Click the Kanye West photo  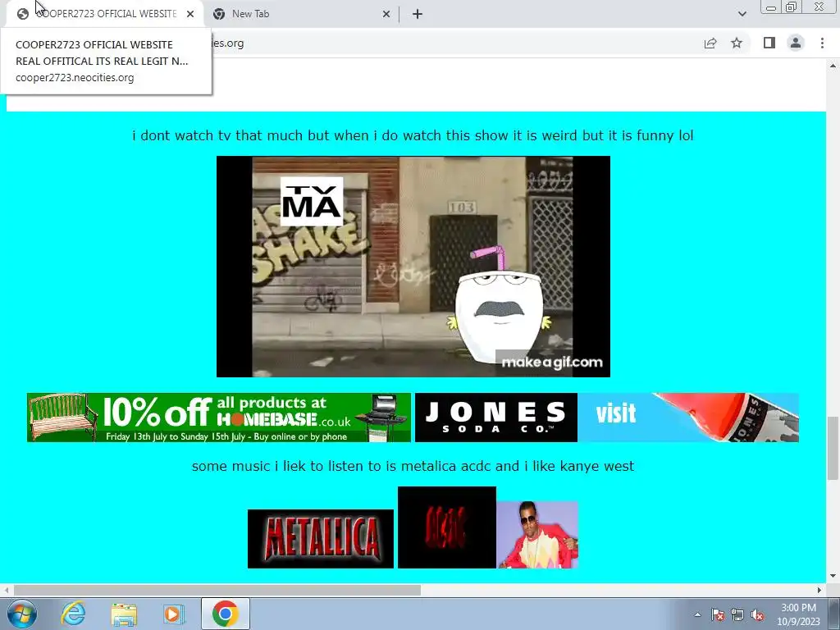pos(538,535)
